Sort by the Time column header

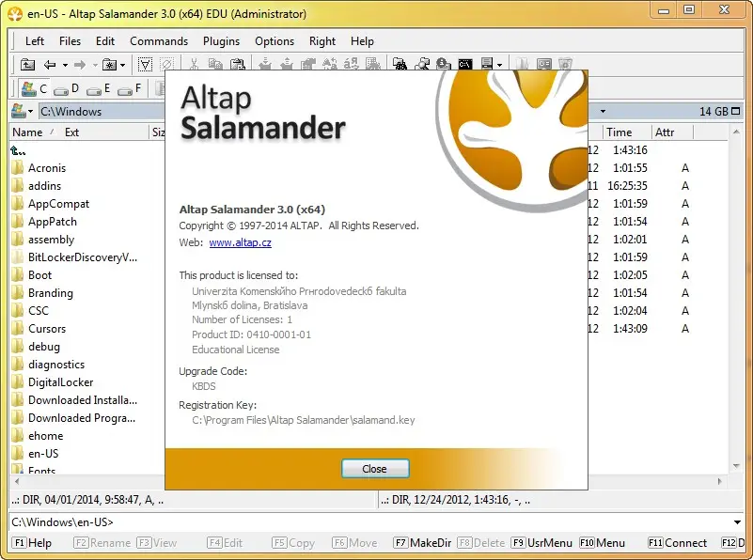[x=619, y=132]
